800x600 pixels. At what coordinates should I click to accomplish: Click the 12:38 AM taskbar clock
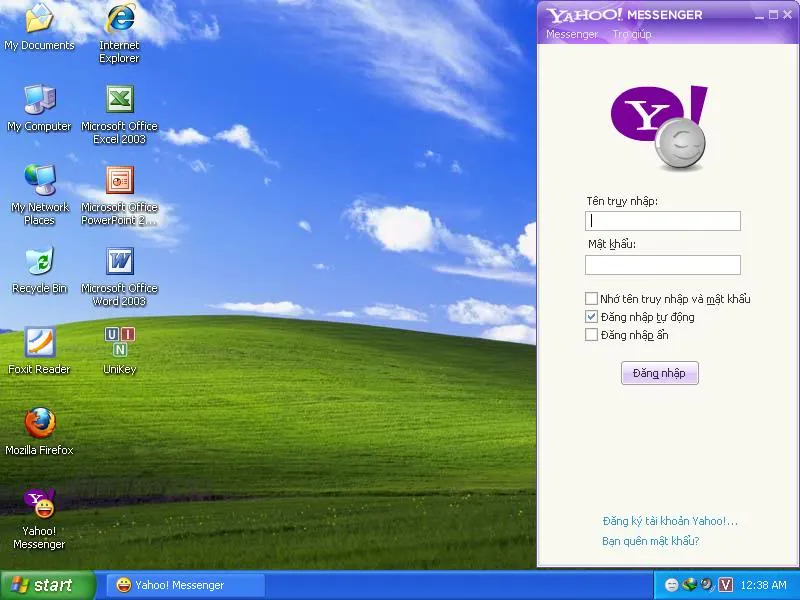tap(763, 585)
